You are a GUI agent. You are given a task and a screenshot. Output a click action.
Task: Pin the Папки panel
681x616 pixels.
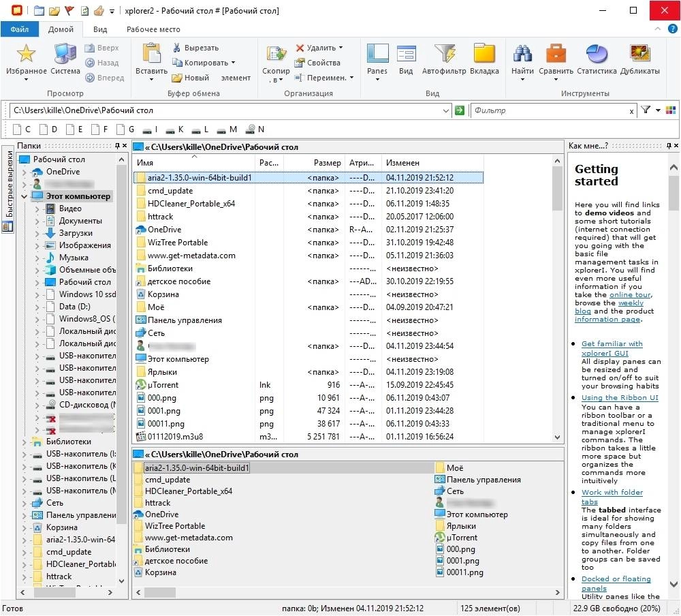117,146
